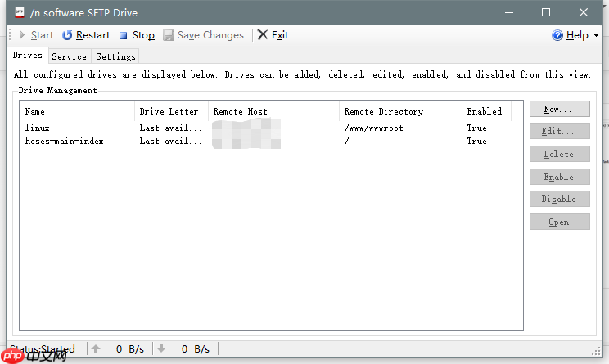The image size is (609, 364).
Task: Click the Last avail... cell in linux row
Action: pos(170,128)
